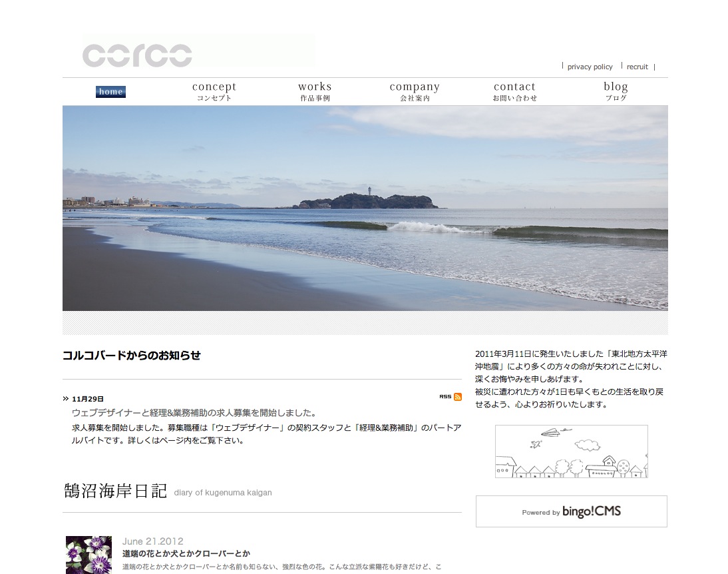Go to the works page
Viewport: 728px width, 574px height.
315,91
